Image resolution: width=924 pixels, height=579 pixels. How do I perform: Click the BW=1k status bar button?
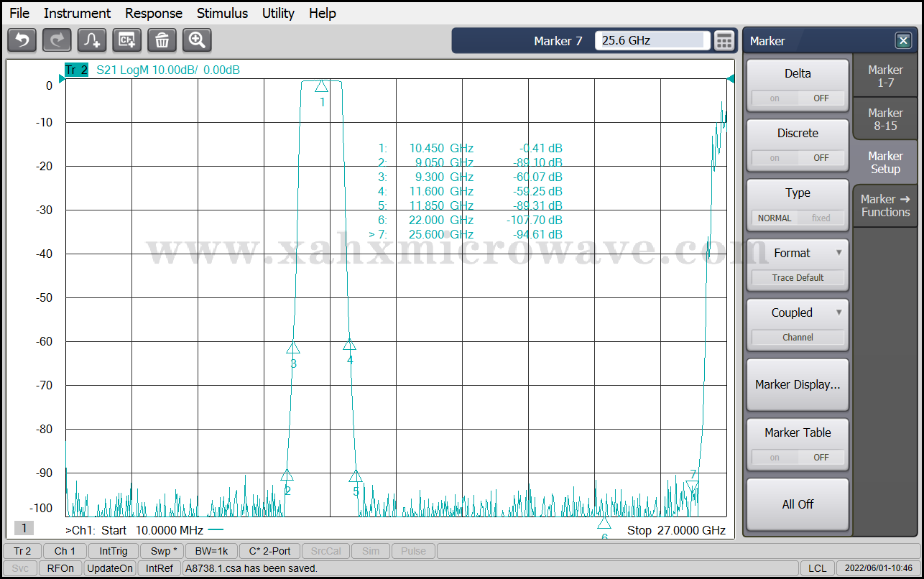(x=211, y=551)
